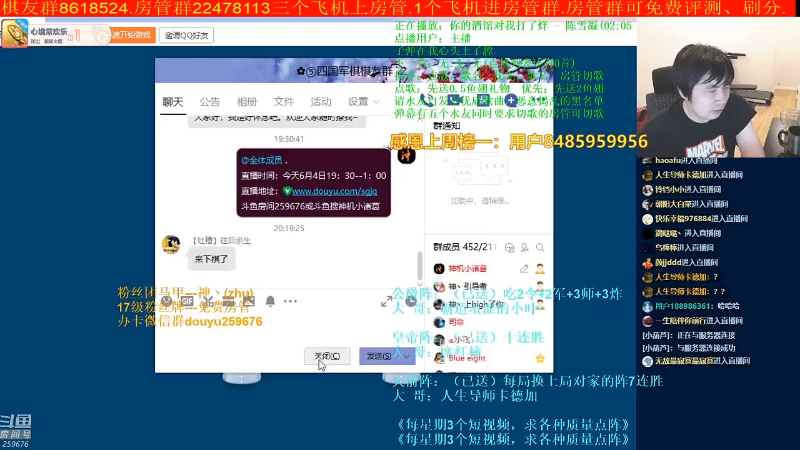Click the 群成员 452 header text

point(464,247)
